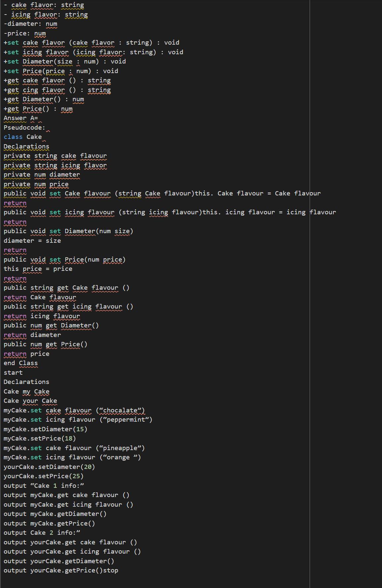This screenshot has width=382, height=588.
Task: Click the line '- cake flavor: string'
Action: pyautogui.click(x=44, y=5)
